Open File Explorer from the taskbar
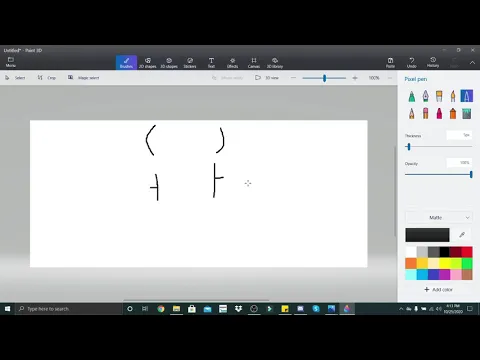The image size is (480, 360). point(176,309)
